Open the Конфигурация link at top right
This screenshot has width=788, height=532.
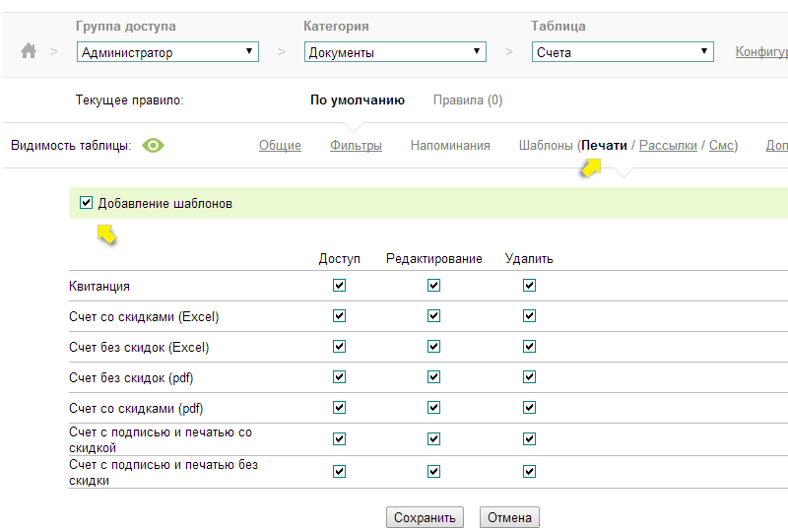point(761,52)
